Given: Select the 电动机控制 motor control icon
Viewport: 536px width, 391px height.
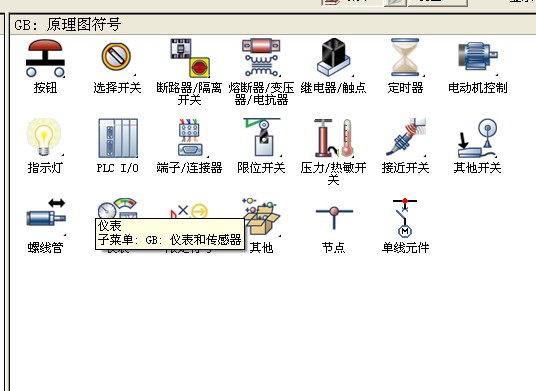Looking at the screenshot, I should [x=478, y=57].
